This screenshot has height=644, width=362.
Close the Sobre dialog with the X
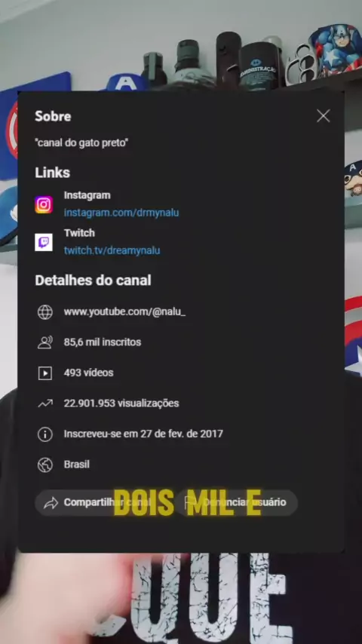[x=323, y=116]
